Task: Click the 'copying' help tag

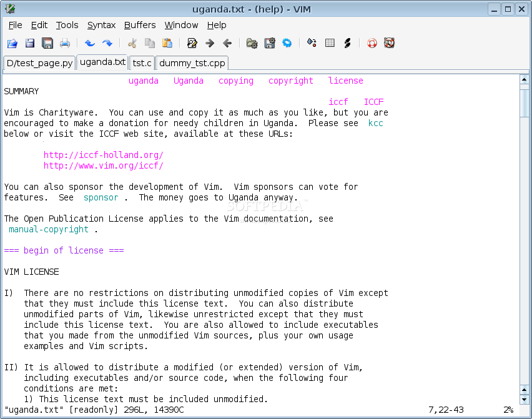Action: [x=236, y=81]
